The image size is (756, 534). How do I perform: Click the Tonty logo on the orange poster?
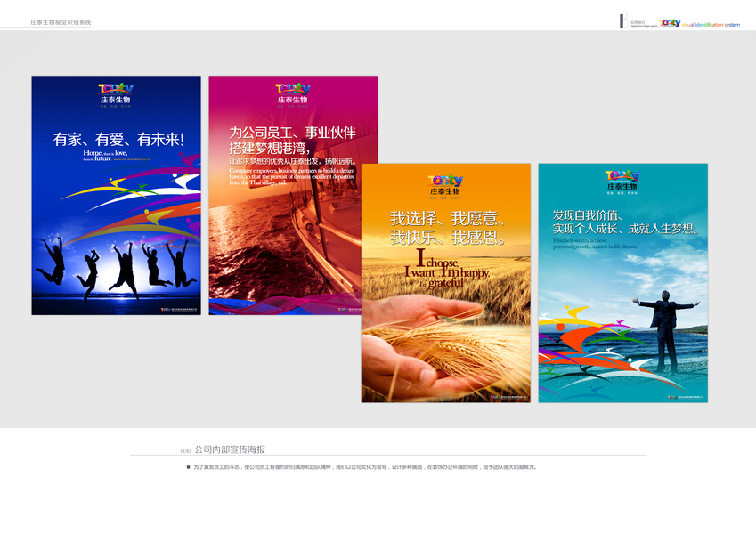pos(445,185)
